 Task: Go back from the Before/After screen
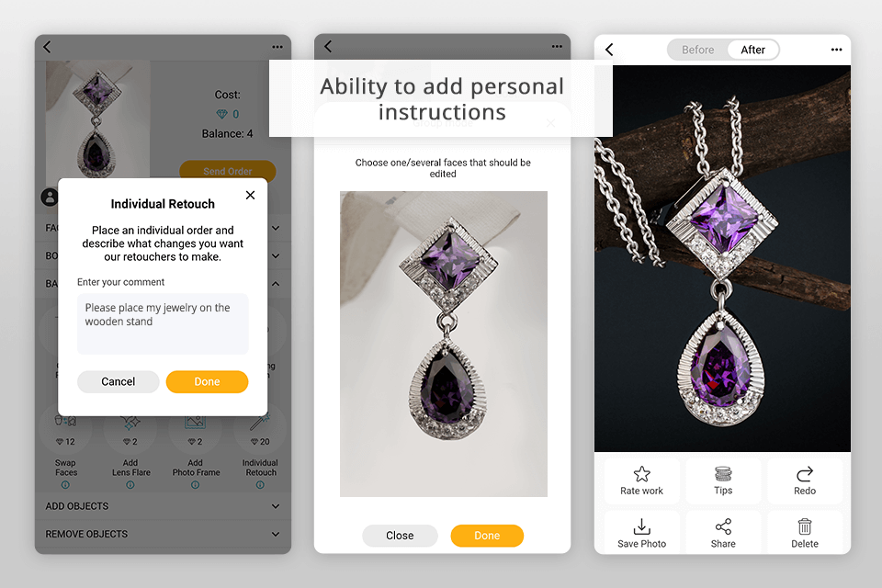pos(609,50)
